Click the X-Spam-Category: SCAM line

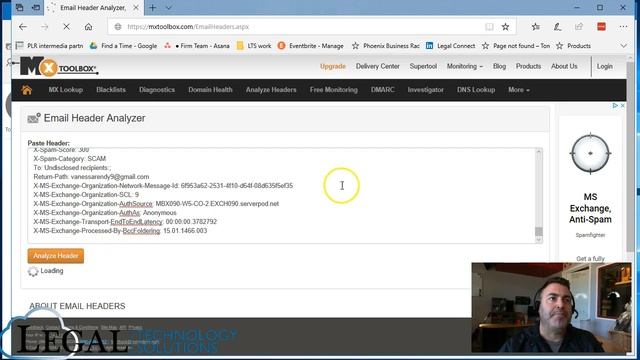pyautogui.click(x=69, y=159)
